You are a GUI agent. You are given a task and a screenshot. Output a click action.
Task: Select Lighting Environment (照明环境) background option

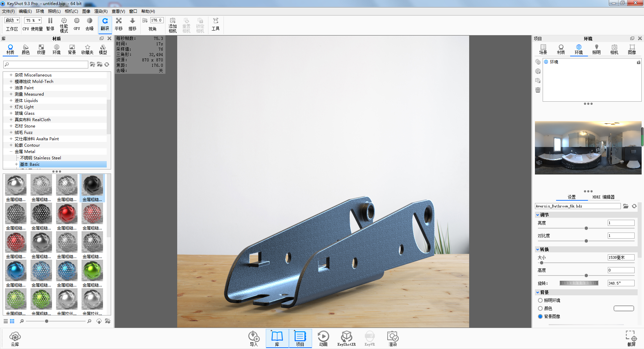540,300
